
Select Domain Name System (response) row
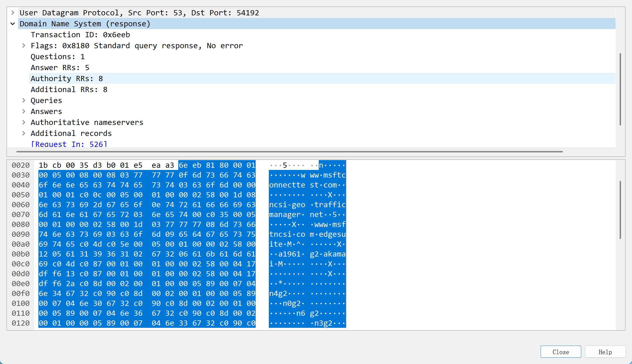click(317, 24)
